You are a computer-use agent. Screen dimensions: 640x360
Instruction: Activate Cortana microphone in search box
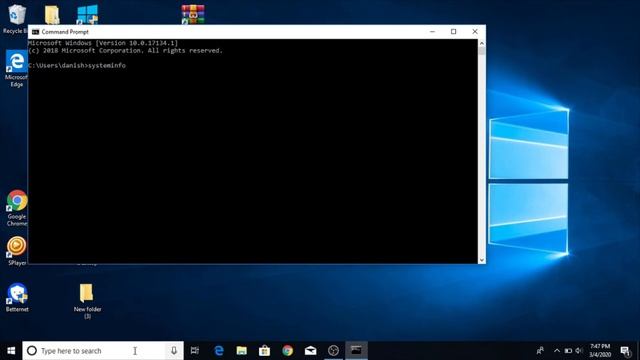point(174,351)
